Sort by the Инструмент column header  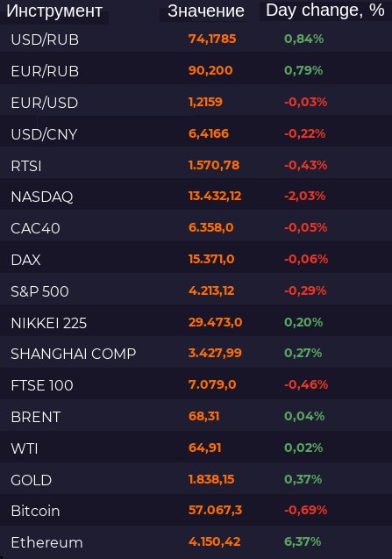tap(54, 11)
